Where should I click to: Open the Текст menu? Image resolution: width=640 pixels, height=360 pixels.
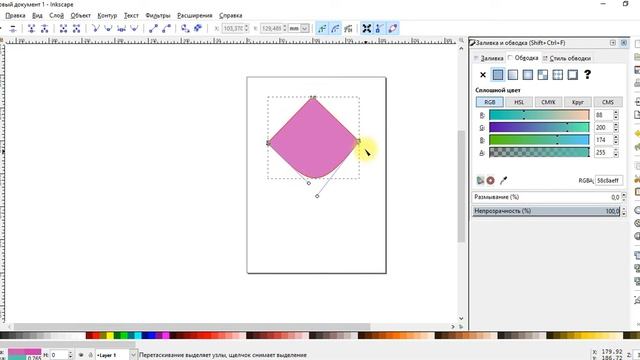point(131,16)
